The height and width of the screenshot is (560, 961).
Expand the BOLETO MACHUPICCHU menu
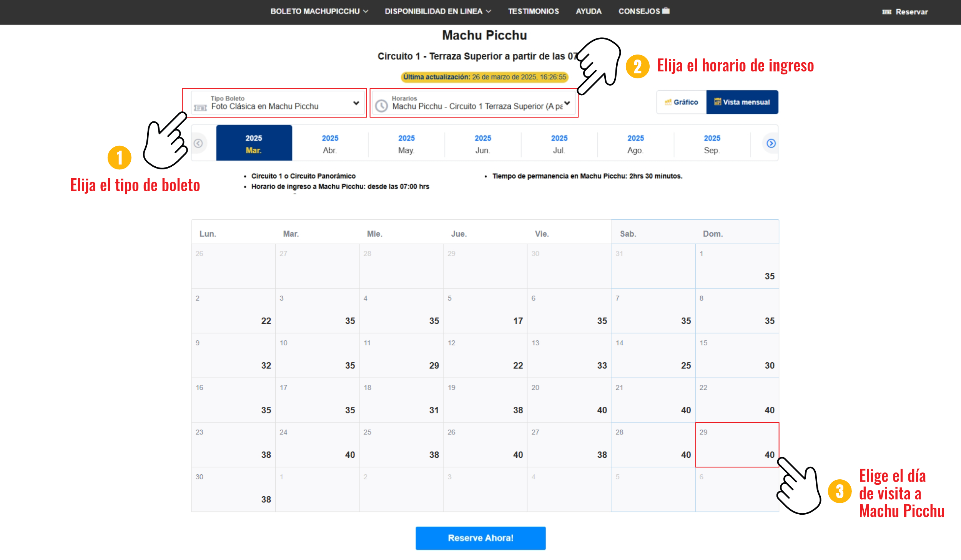[319, 12]
